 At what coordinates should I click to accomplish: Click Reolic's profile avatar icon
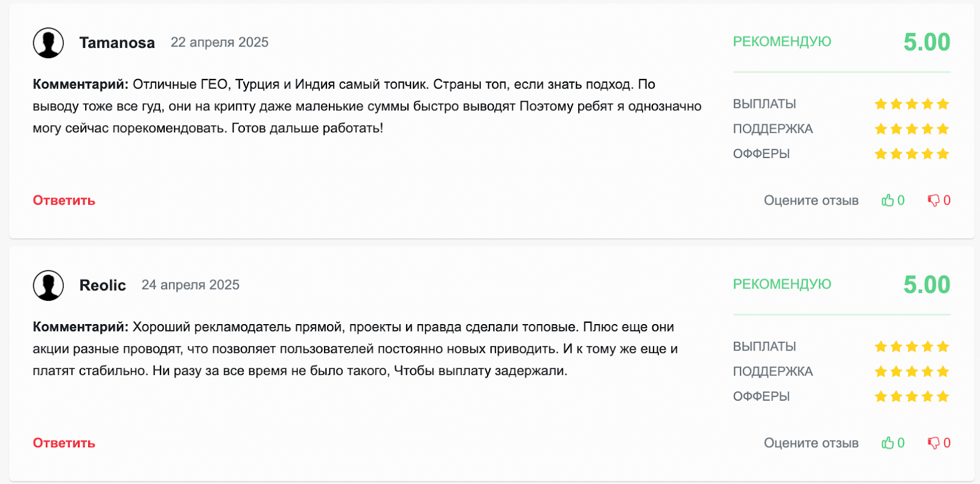(49, 285)
